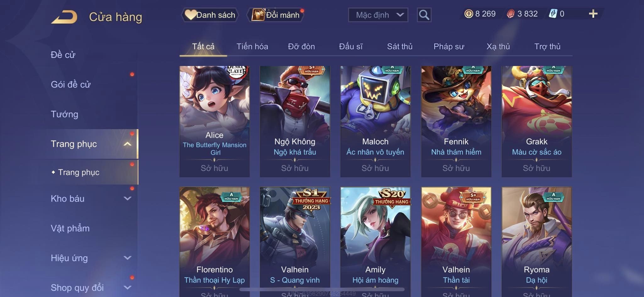Switch to the Sát thủ tab
The width and height of the screenshot is (644, 297).
pyautogui.click(x=400, y=46)
